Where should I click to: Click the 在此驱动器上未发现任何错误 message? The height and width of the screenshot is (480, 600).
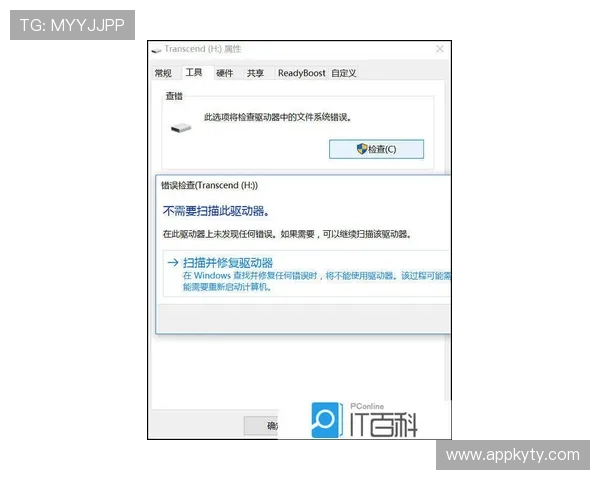(287, 234)
